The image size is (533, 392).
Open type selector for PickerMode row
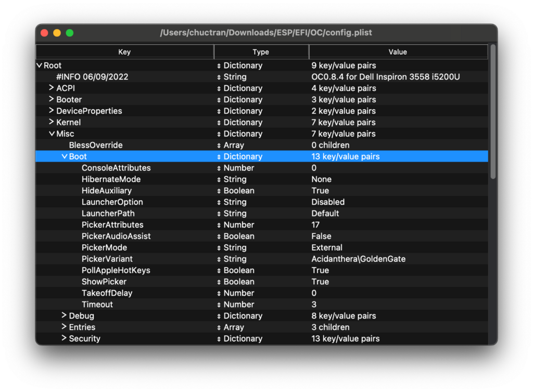(219, 248)
